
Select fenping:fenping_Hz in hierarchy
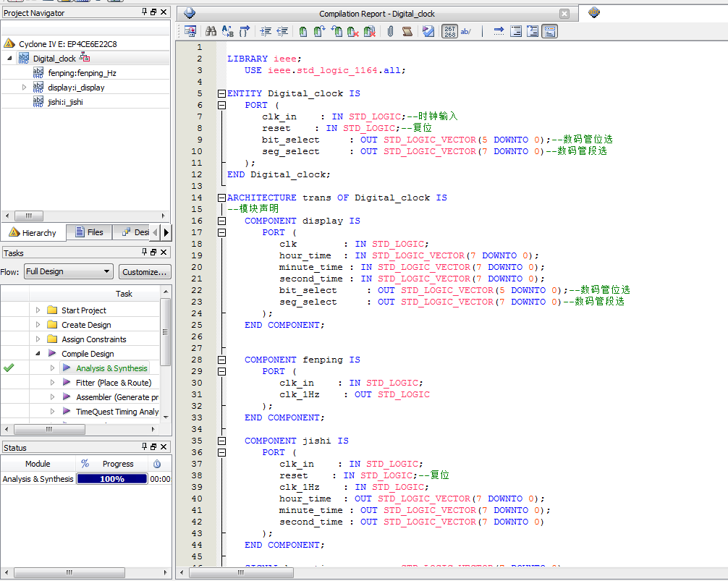82,73
